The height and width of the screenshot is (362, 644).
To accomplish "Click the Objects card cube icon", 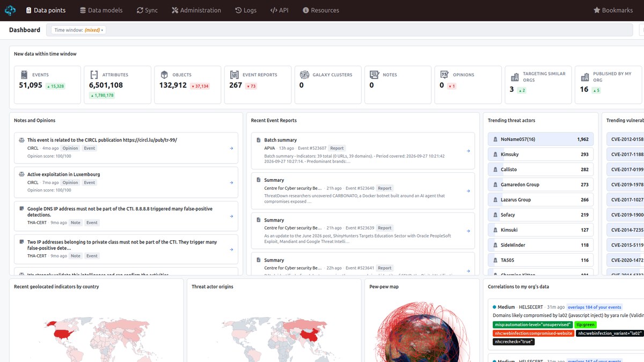I will pos(164,75).
